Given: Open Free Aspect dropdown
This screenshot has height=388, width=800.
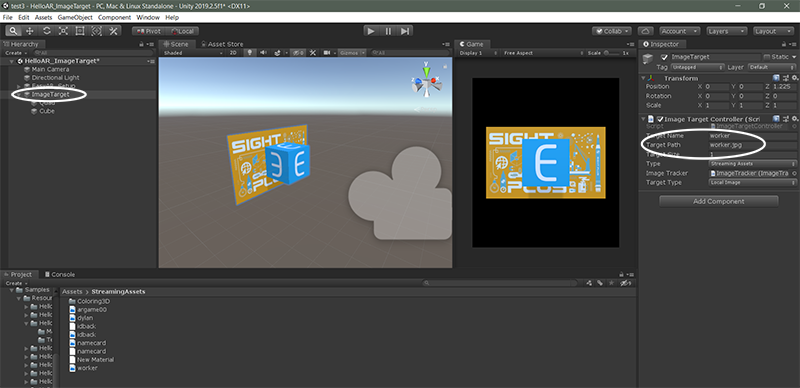Looking at the screenshot, I should point(542,53).
